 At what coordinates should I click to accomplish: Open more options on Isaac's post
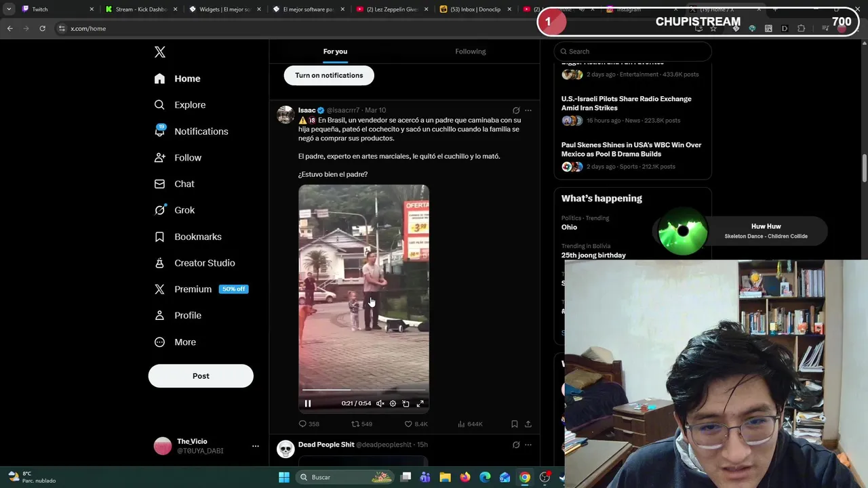click(x=528, y=110)
